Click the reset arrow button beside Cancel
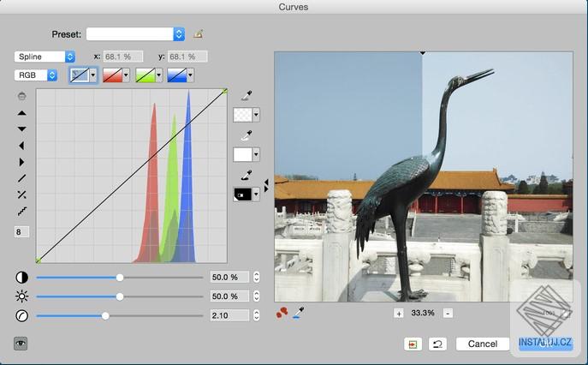This screenshot has height=365, width=588. (x=437, y=344)
